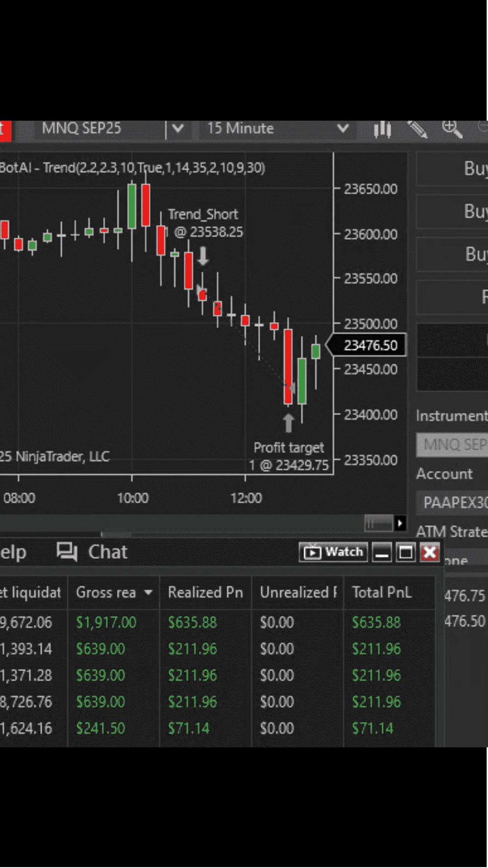Click the Net liquidation column header

pos(33,592)
